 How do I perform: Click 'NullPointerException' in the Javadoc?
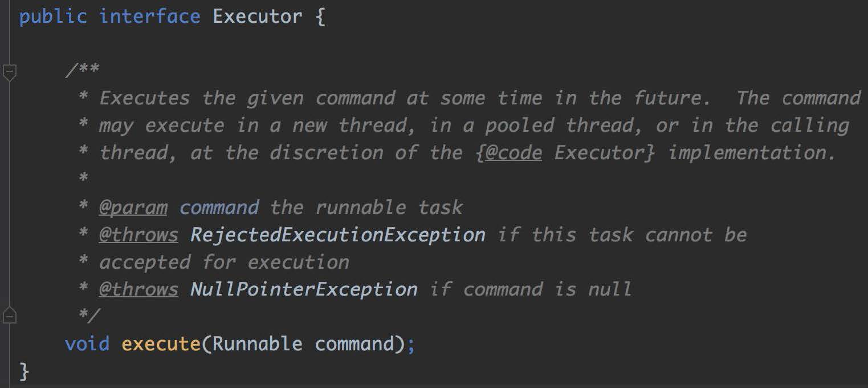(x=304, y=289)
